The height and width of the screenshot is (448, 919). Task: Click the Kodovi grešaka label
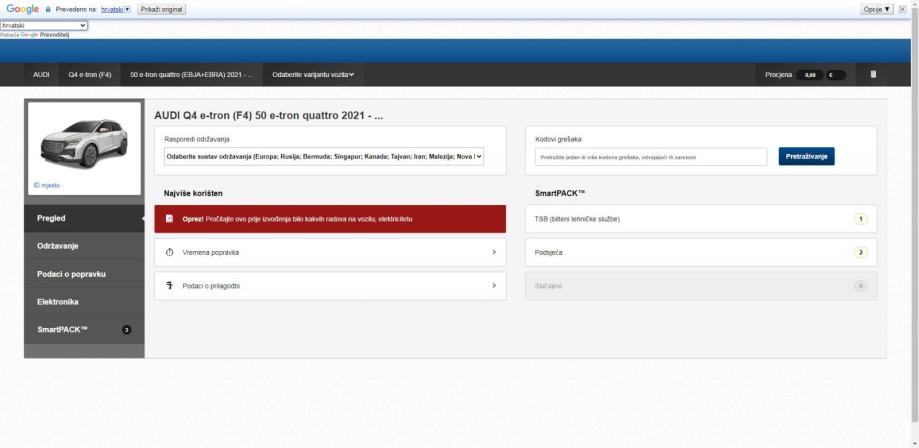(x=558, y=139)
